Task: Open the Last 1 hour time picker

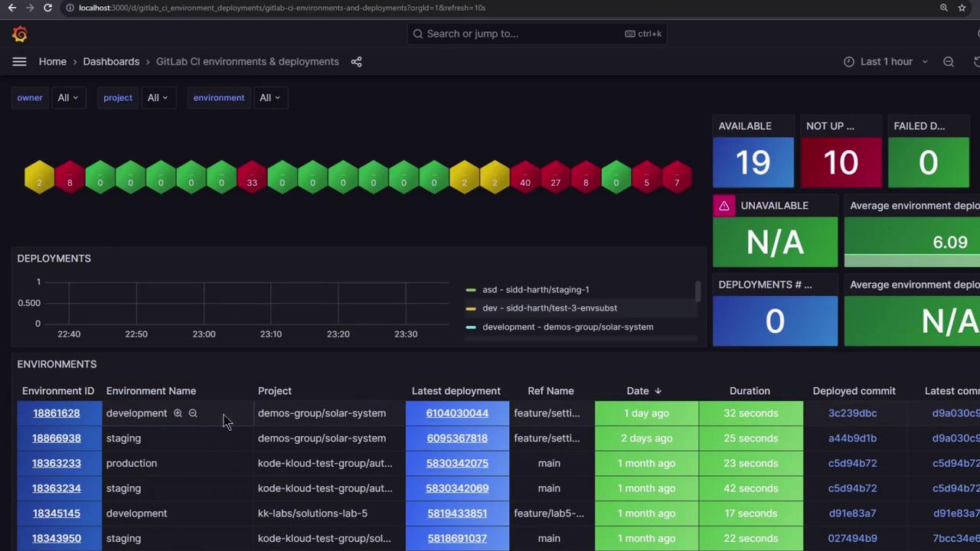Action: pyautogui.click(x=886, y=61)
